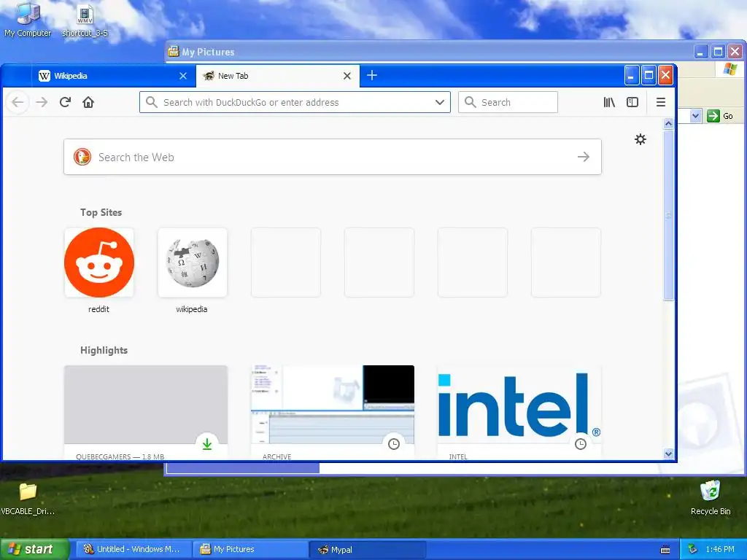This screenshot has width=747, height=560.
Task: Open the browser home page
Action: pos(88,102)
